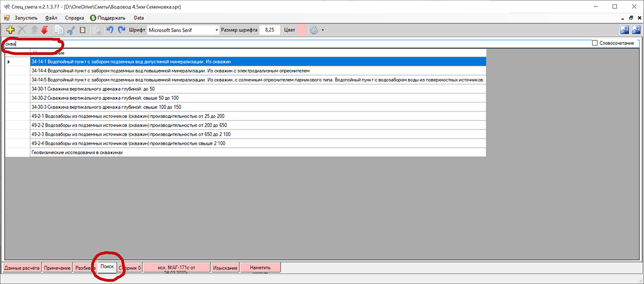Expand the gear settings dropdown arrow
The height and width of the screenshot is (284, 644).
click(x=323, y=30)
